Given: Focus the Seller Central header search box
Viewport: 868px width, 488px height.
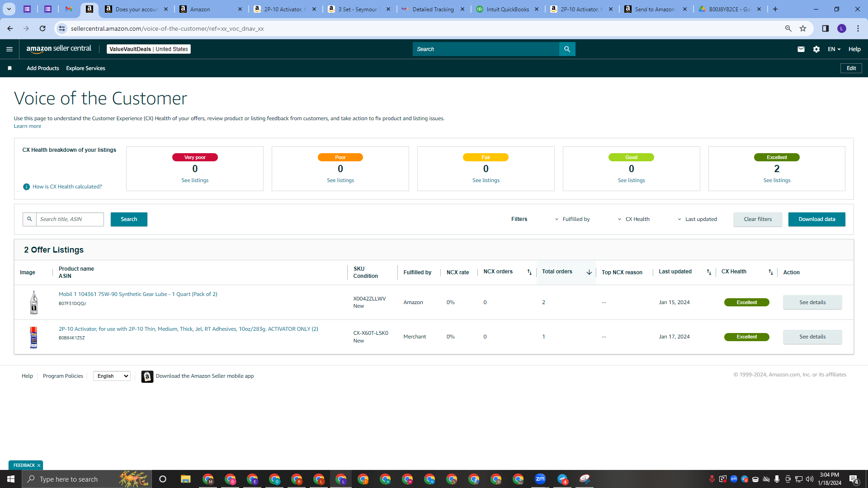Looking at the screenshot, I should pyautogui.click(x=486, y=49).
